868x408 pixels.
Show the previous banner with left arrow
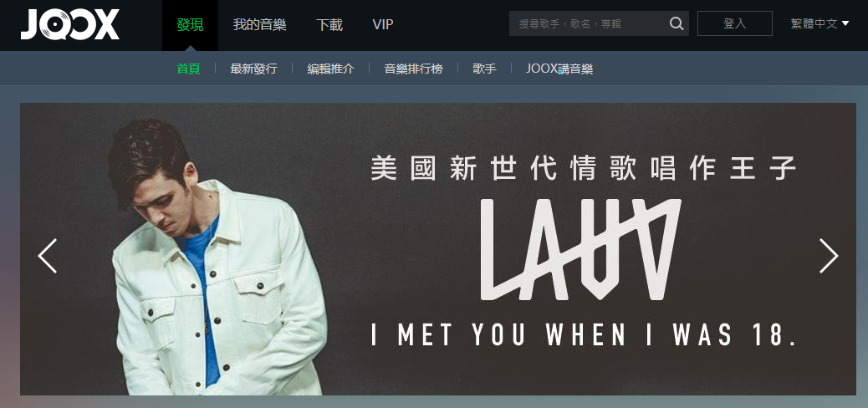48,256
